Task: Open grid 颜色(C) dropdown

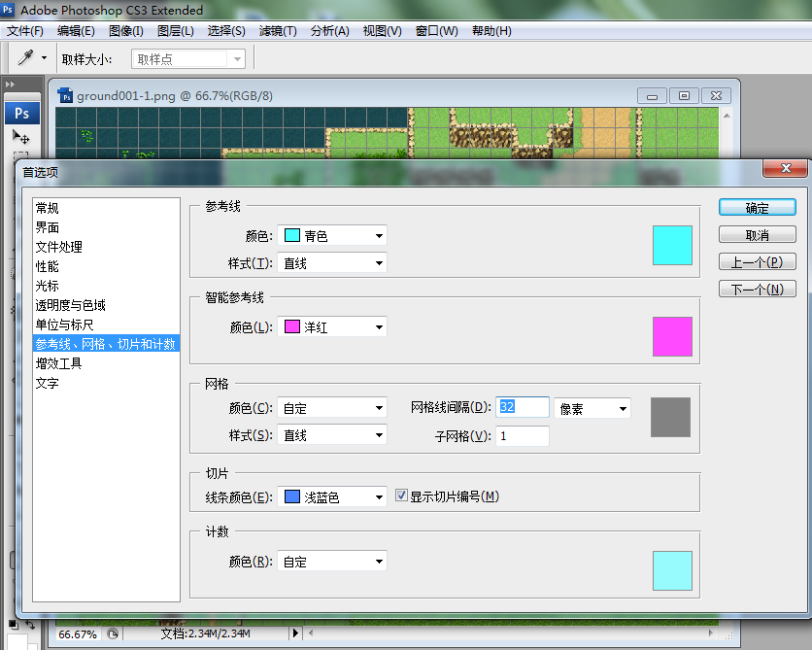Action: pyautogui.click(x=332, y=408)
